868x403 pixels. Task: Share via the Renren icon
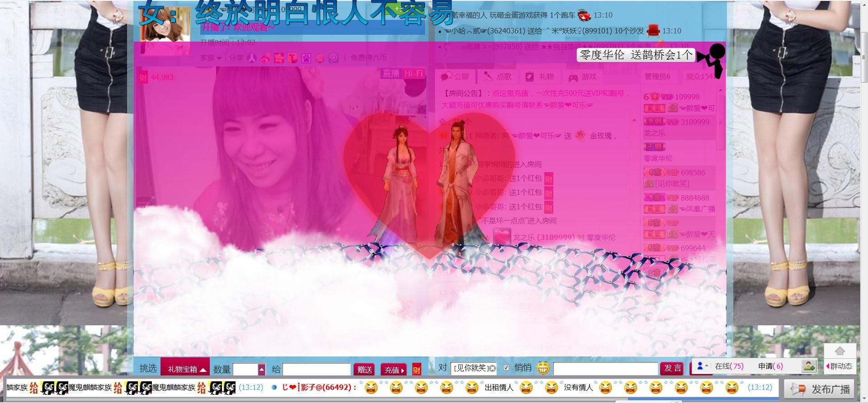252,58
